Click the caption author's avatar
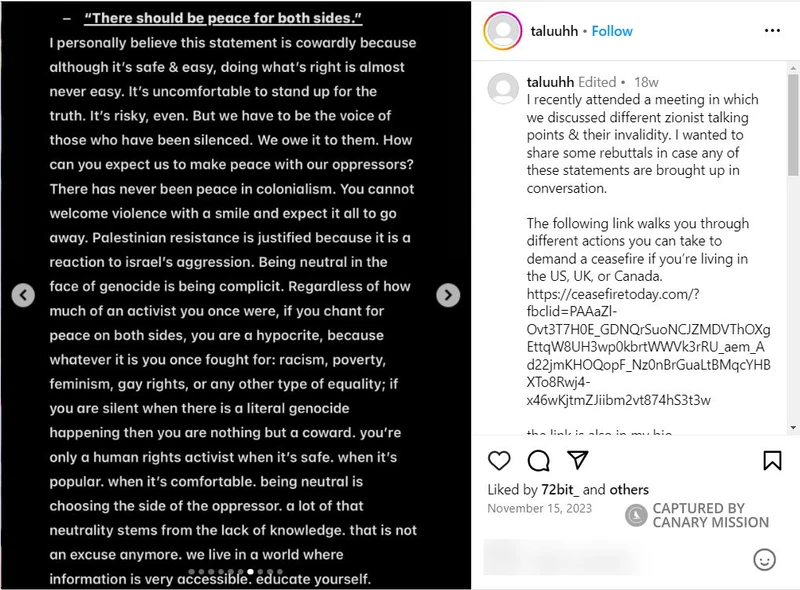 [502, 88]
